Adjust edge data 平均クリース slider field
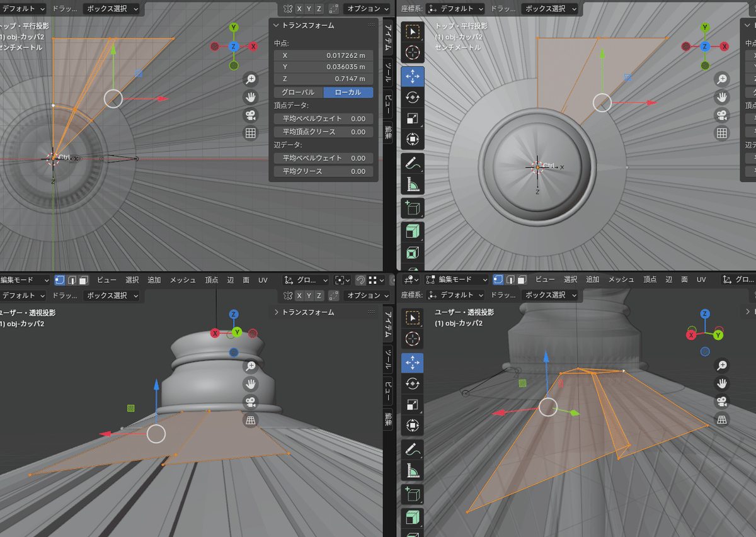Viewport: 756px width, 537px height. [324, 171]
